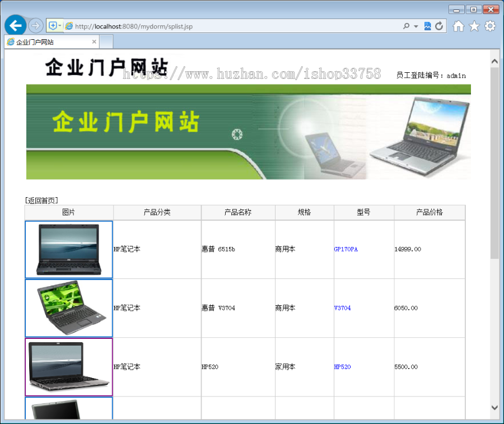Click the Back navigation arrow
The height and width of the screenshot is (424, 504).
click(x=15, y=25)
